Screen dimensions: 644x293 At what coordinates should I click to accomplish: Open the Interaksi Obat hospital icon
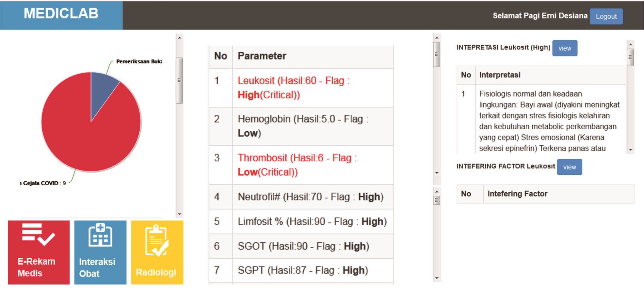[x=100, y=235]
